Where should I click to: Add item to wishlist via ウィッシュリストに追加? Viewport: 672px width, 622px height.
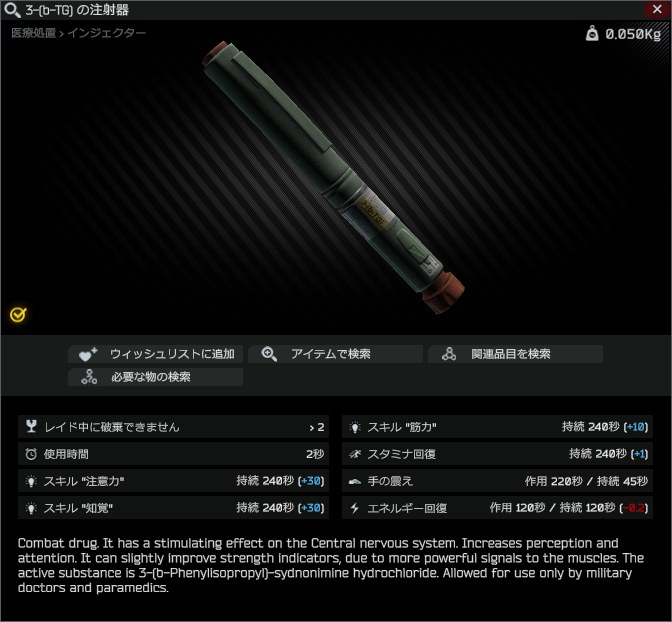(156, 354)
